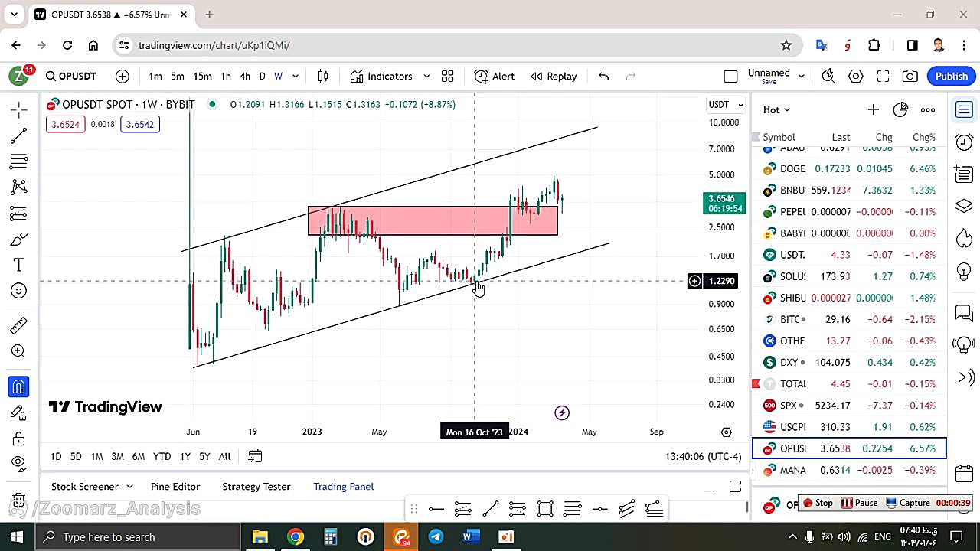The height and width of the screenshot is (551, 980).
Task: Open the Fibonacci retracement tools
Action: (19, 161)
